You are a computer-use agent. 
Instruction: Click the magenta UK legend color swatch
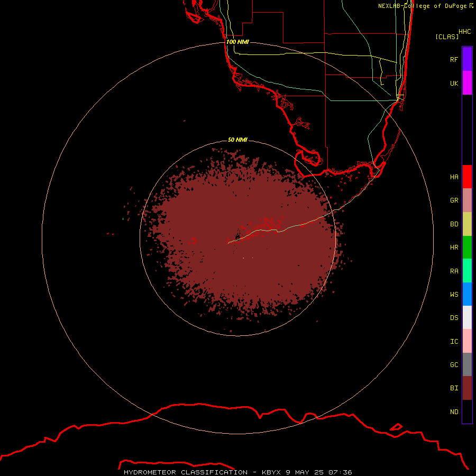(467, 83)
